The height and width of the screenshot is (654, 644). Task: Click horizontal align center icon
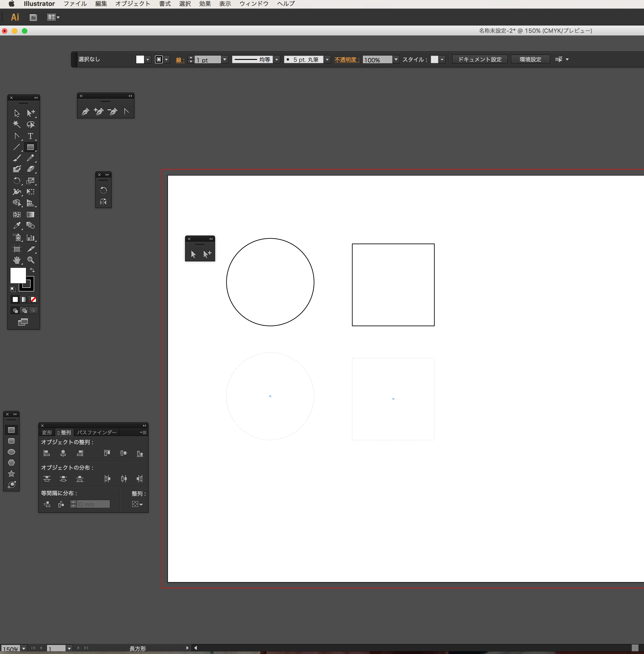coord(63,453)
